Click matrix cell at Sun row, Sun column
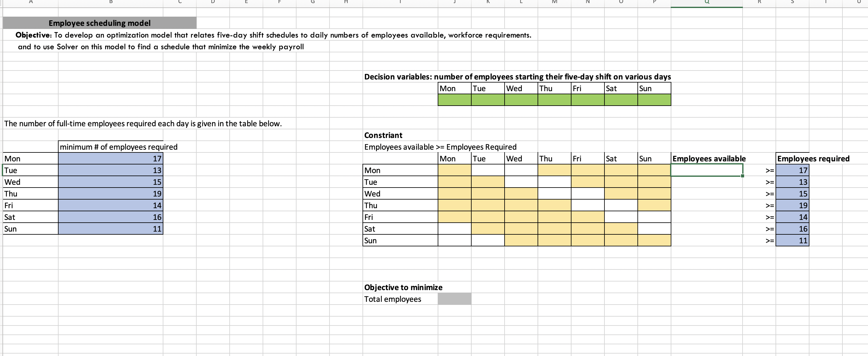Screen dimensions: 868x356 coord(654,240)
